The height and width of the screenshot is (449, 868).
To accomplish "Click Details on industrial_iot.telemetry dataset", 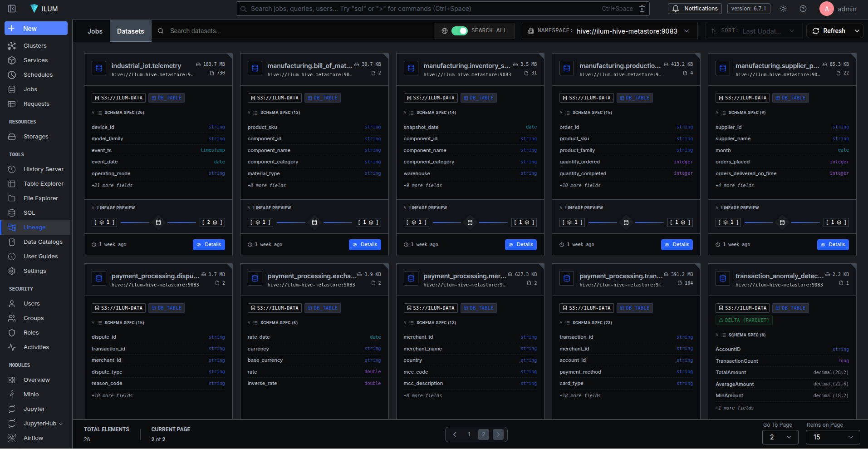I will pyautogui.click(x=209, y=244).
